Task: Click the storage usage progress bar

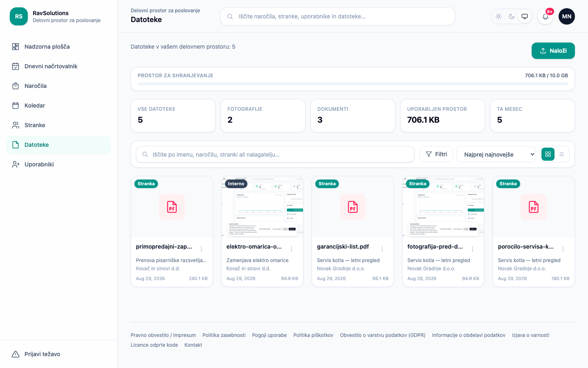Action: point(353,84)
